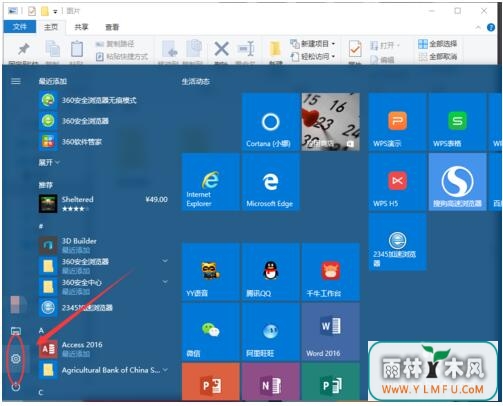Open 3D Builder from app list
The image size is (503, 406).
103,245
